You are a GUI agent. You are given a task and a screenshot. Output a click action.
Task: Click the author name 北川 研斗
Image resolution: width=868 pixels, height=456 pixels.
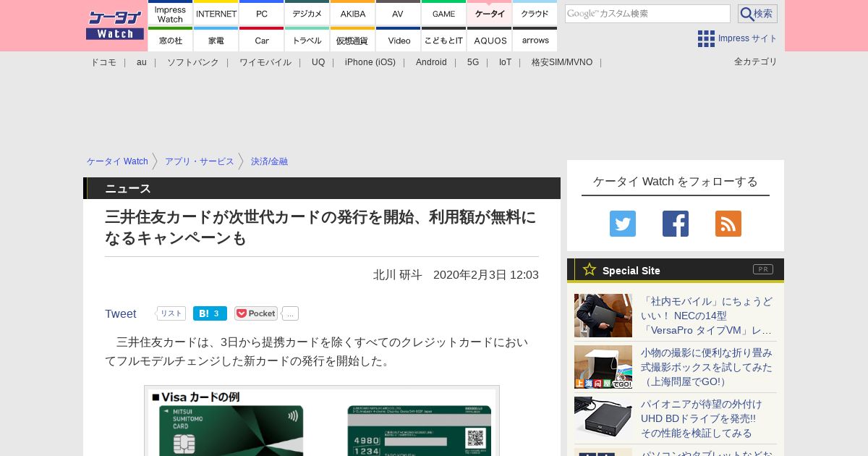(x=398, y=275)
